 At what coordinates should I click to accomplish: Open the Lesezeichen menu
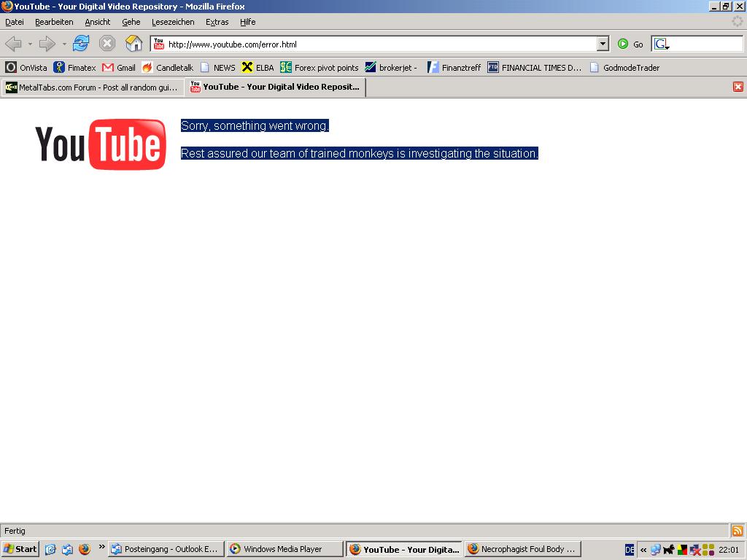[x=173, y=22]
